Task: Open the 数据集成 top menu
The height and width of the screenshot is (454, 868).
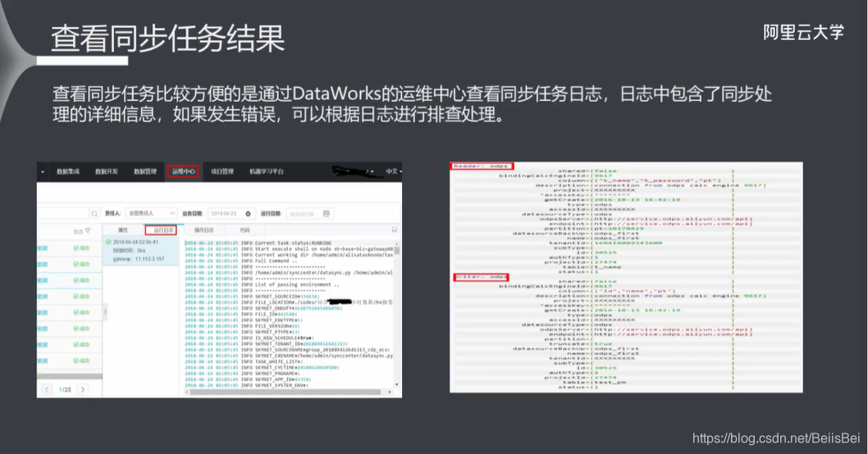Action: pyautogui.click(x=67, y=172)
